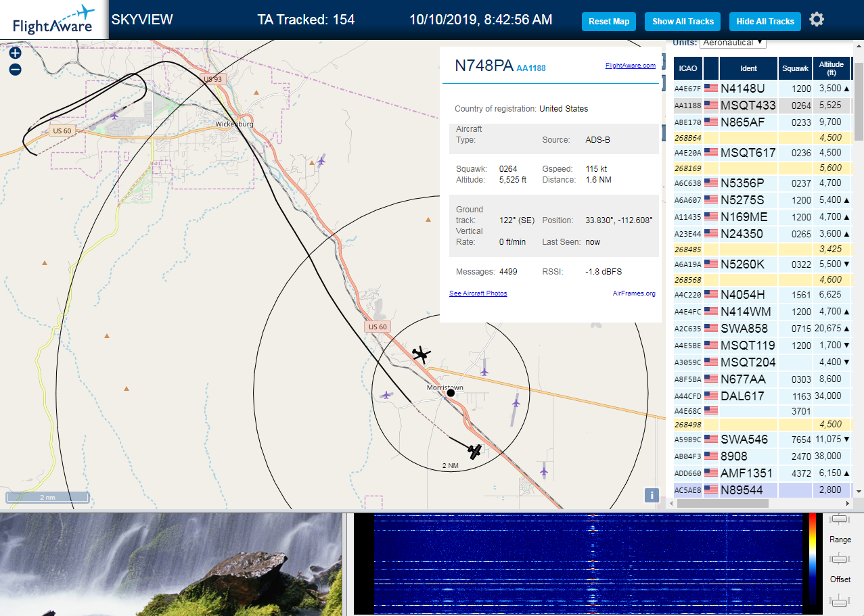Sort table by flag column header
Viewport: 864px width, 616px height.
pos(711,68)
